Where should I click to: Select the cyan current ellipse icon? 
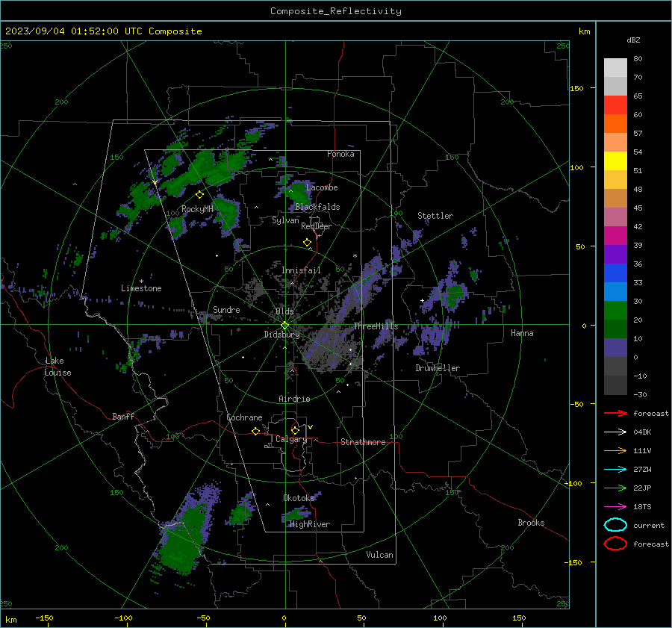[615, 525]
